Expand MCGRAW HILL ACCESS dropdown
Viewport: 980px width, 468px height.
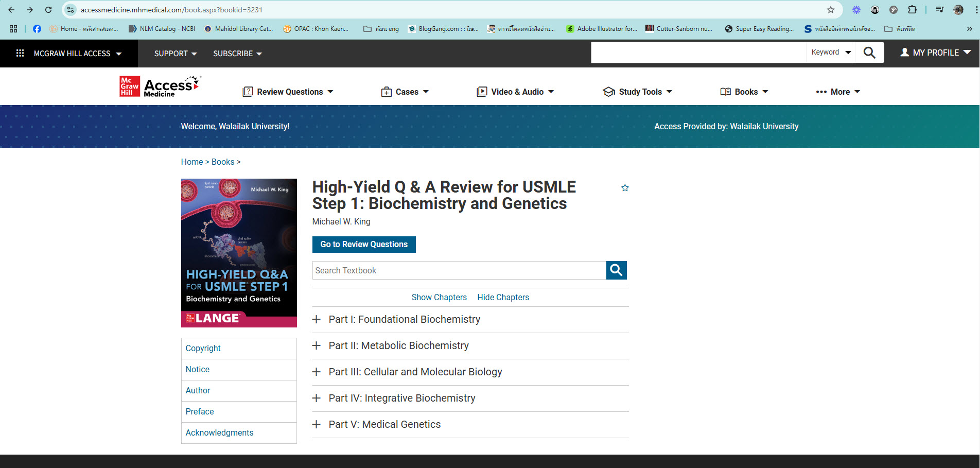coord(77,54)
